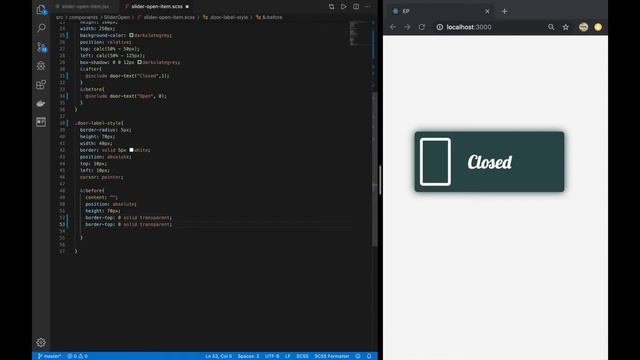Click the Closed text on the page
640x360 pixels.
(x=489, y=162)
